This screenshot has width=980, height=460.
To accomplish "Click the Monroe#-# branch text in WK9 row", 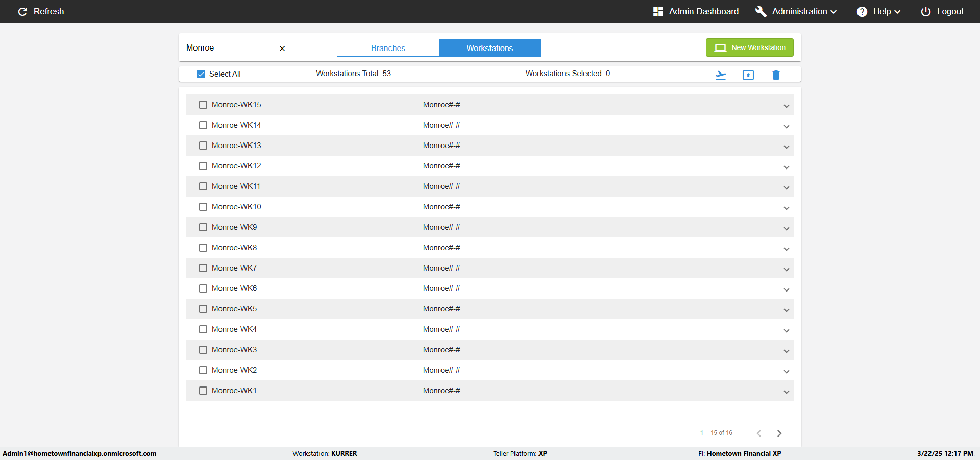I will click(x=442, y=227).
